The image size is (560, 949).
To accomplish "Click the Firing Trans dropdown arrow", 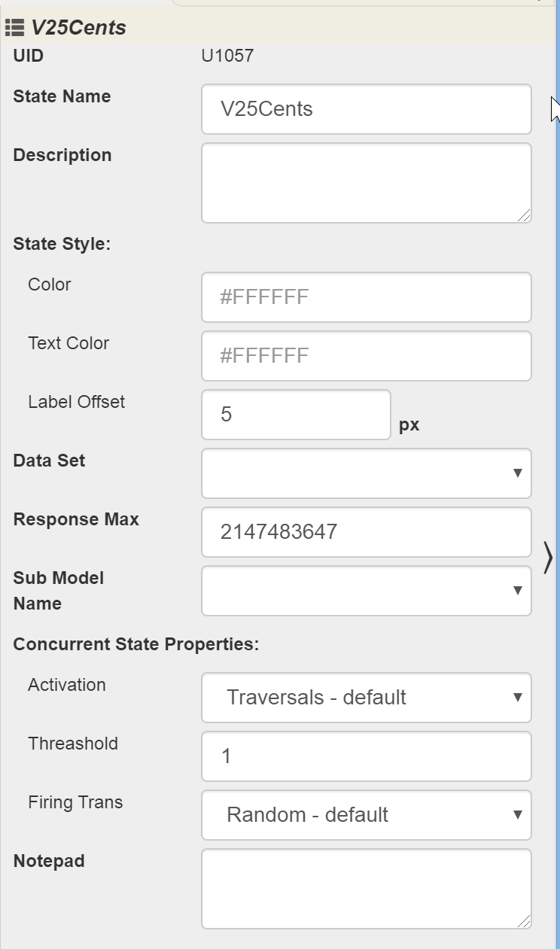I will (x=517, y=815).
